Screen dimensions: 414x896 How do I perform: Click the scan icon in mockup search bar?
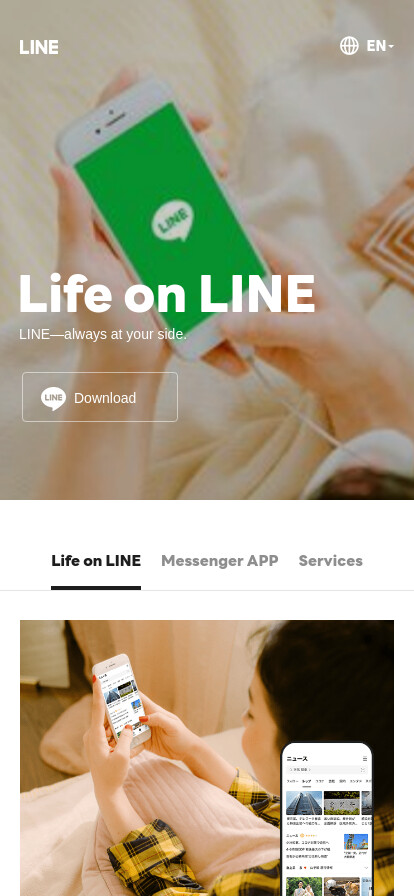click(x=363, y=770)
